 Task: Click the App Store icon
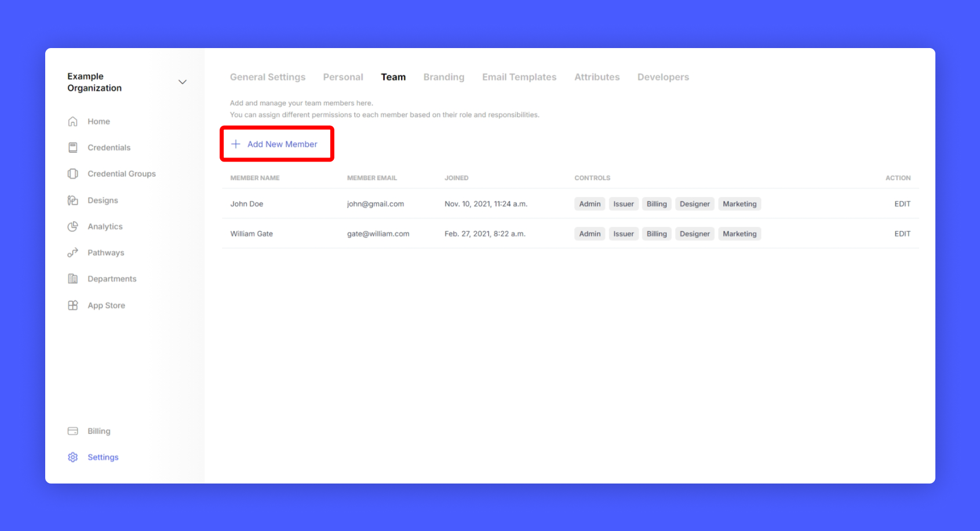[x=72, y=305]
